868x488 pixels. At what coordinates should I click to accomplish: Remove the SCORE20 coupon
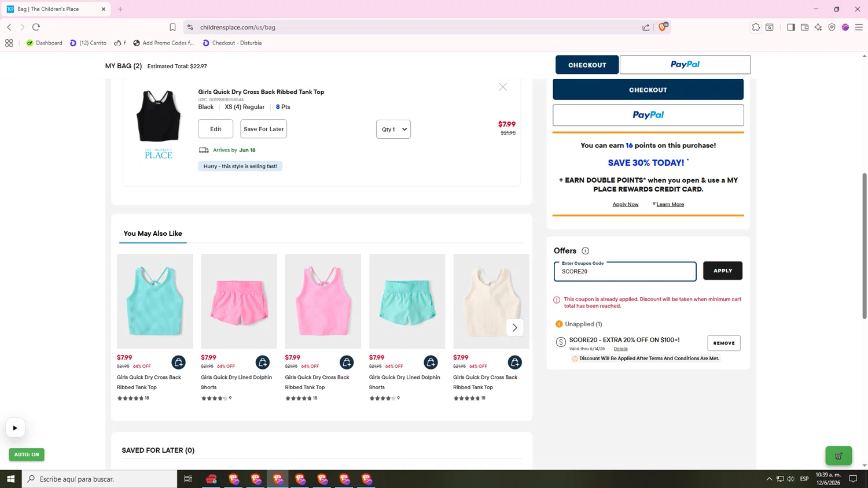coord(724,343)
